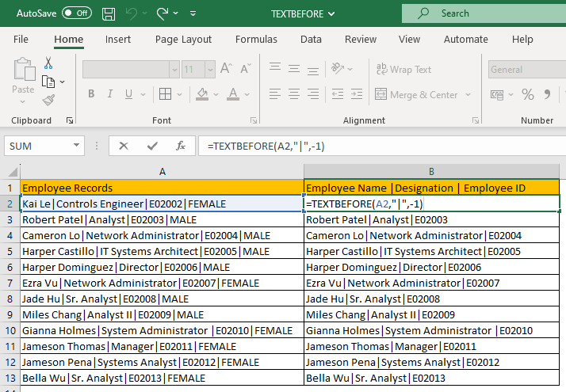This screenshot has width=566, height=392.
Task: Open the Undo history dropdown
Action: 144,13
